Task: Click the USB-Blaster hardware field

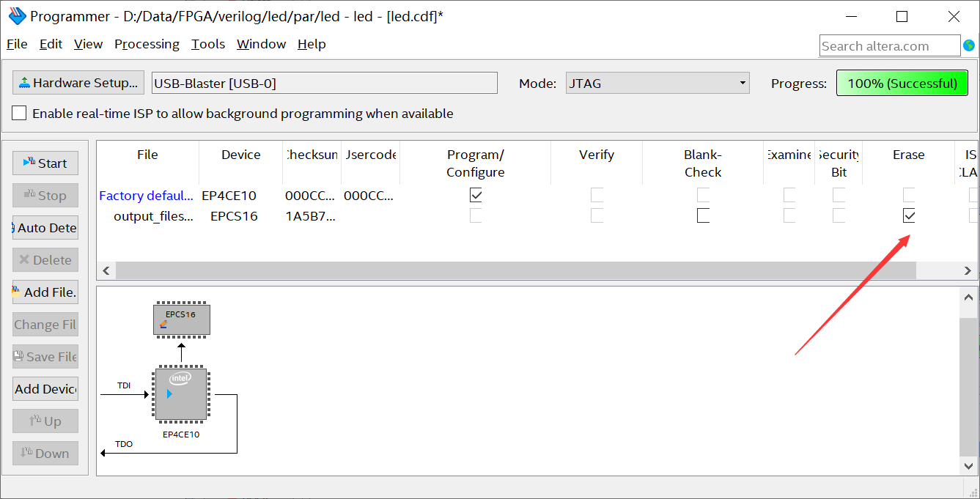Action: [x=324, y=83]
